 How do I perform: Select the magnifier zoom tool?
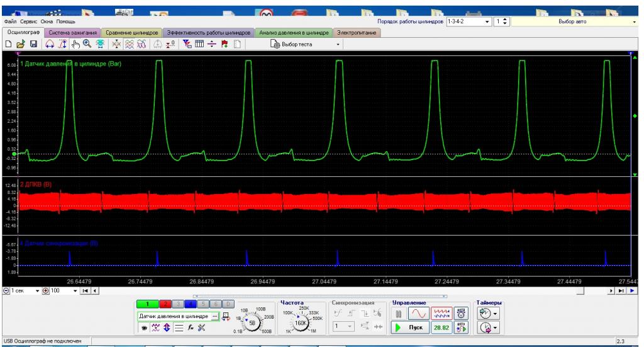pos(87,44)
